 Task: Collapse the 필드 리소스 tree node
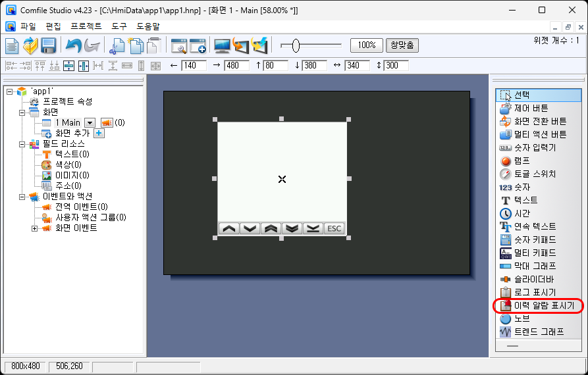(22, 143)
